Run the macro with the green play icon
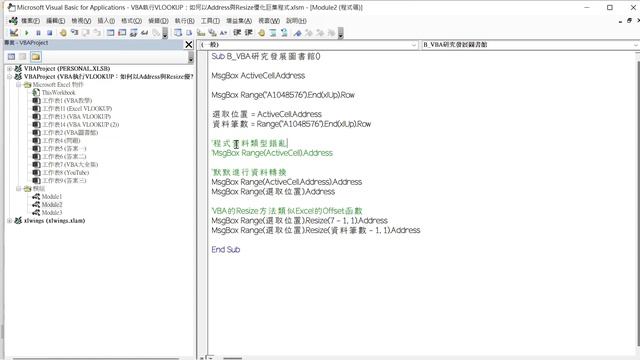Screen dimensions: 640x360 pos(27,33)
